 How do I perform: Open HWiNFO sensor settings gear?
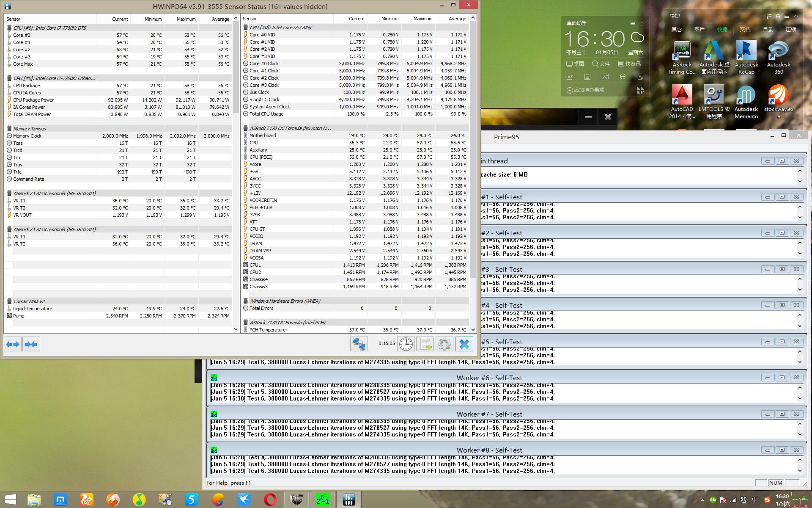click(444, 344)
